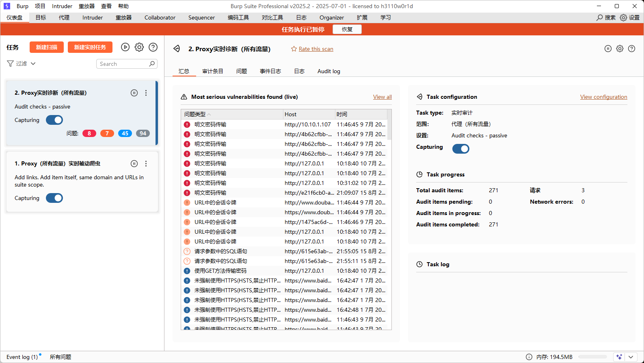
Task: Open the Collaborator top tab
Action: (160, 17)
